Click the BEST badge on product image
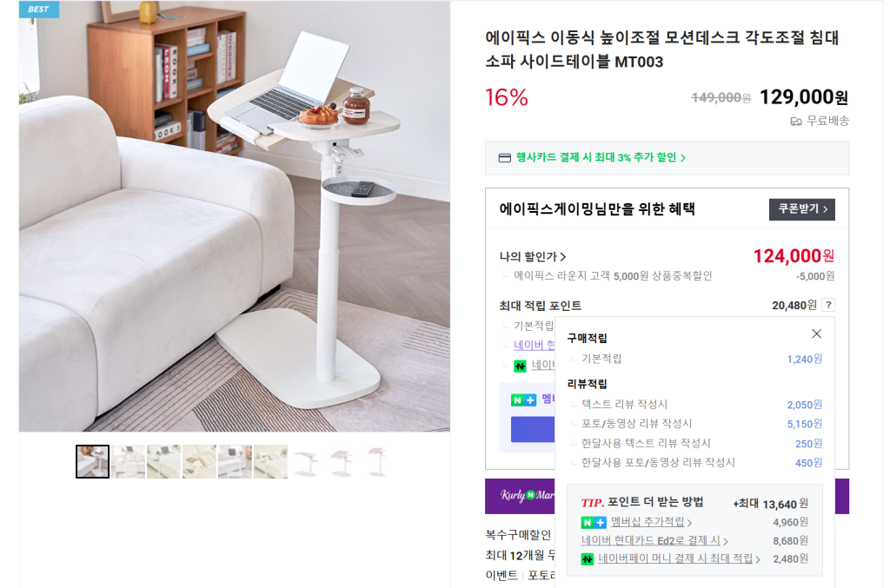The width and height of the screenshot is (890, 588). pyautogui.click(x=38, y=9)
